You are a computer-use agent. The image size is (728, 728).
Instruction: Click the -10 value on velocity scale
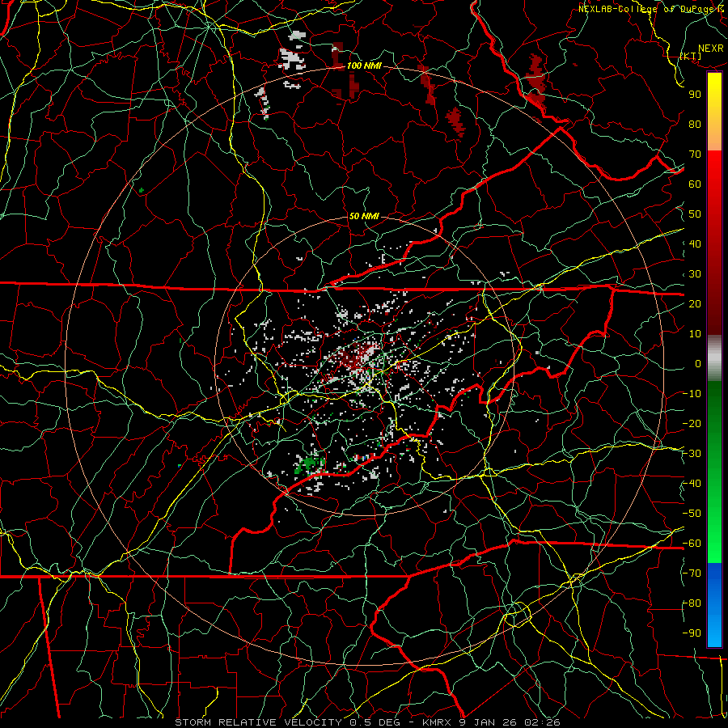tap(692, 394)
